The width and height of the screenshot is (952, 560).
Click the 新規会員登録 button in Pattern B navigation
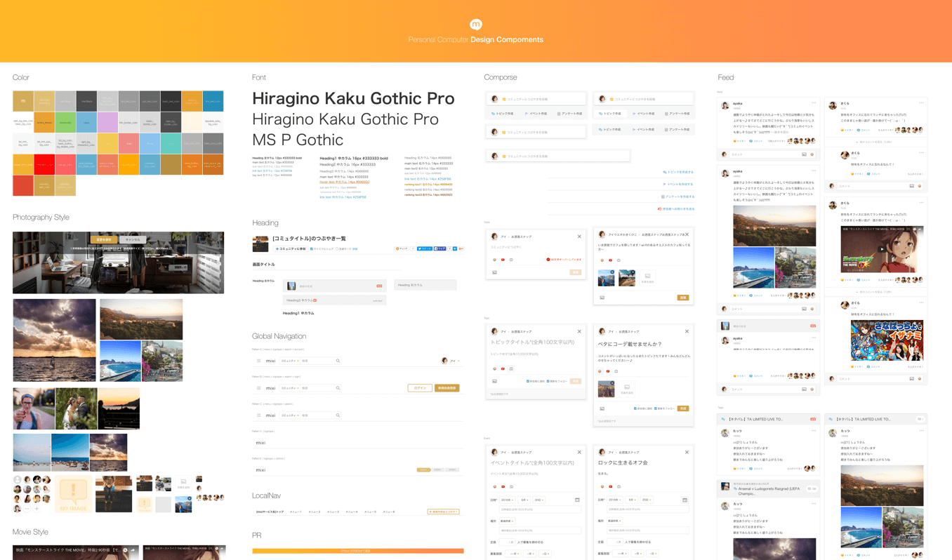click(x=447, y=388)
